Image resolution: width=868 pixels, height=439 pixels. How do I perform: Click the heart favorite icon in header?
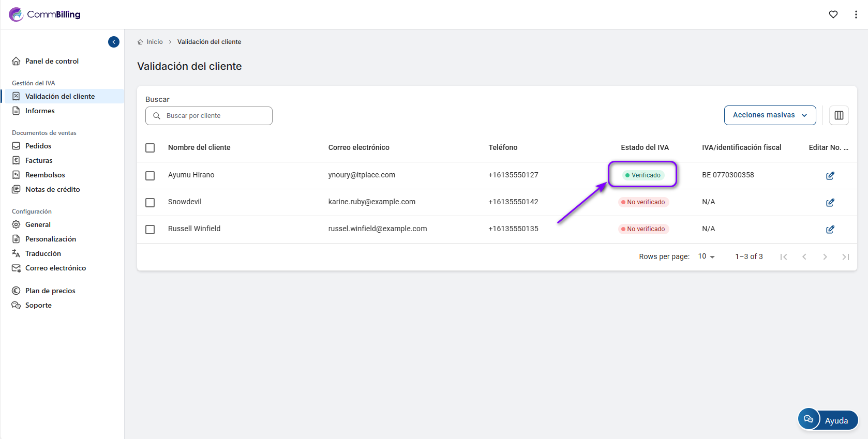(x=833, y=14)
